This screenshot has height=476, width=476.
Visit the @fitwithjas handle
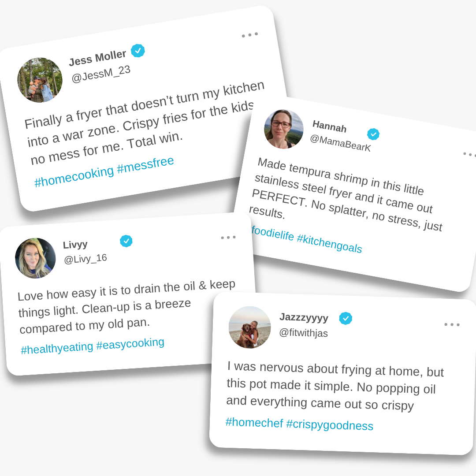pyautogui.click(x=303, y=333)
